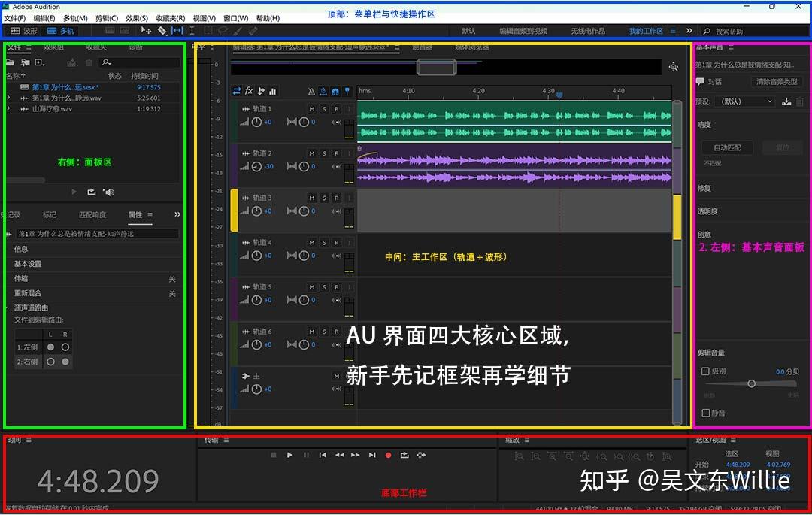
Task: Open 窗口(W) menu
Action: (x=235, y=18)
